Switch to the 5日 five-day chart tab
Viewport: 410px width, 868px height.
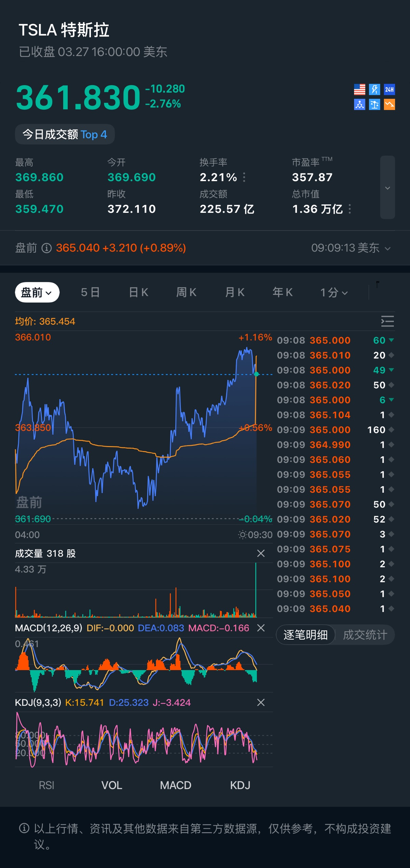point(90,293)
